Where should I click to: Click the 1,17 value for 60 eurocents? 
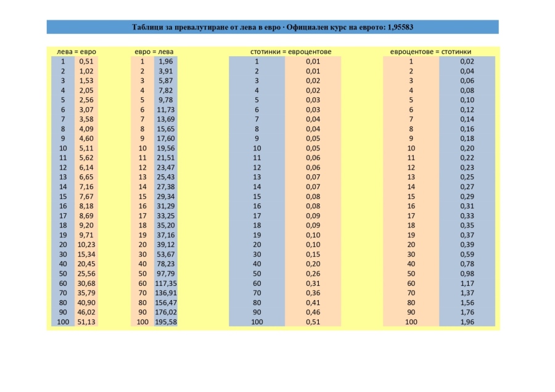coord(467,283)
